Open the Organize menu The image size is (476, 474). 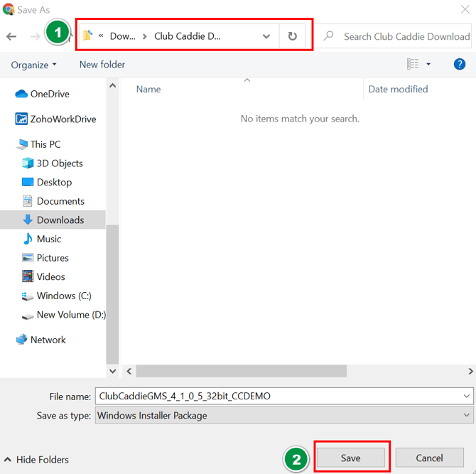point(33,65)
